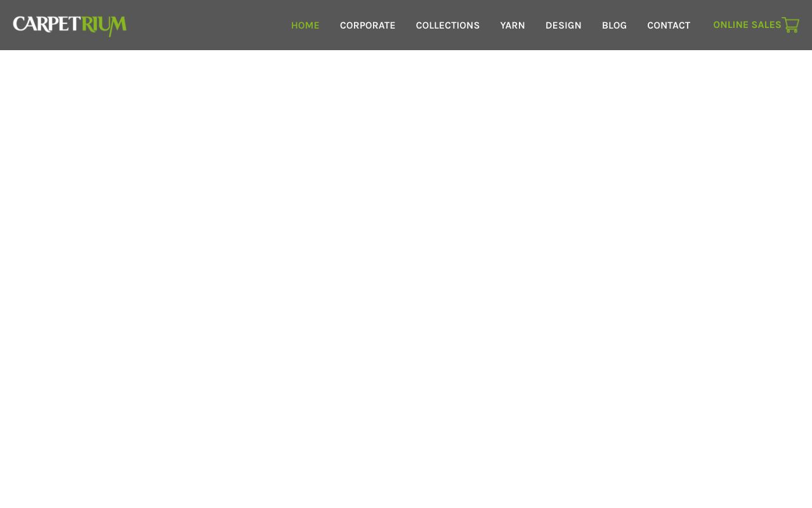Follow the Online Sales link

click(747, 25)
